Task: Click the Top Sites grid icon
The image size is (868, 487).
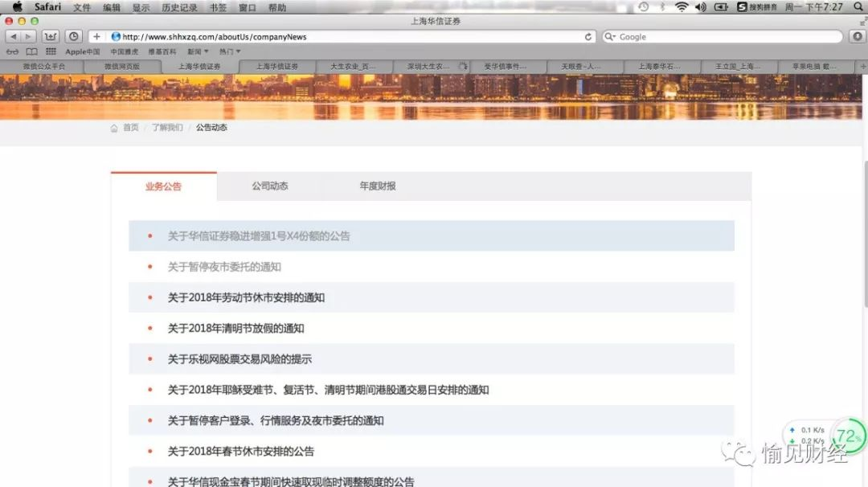Action: (51, 51)
